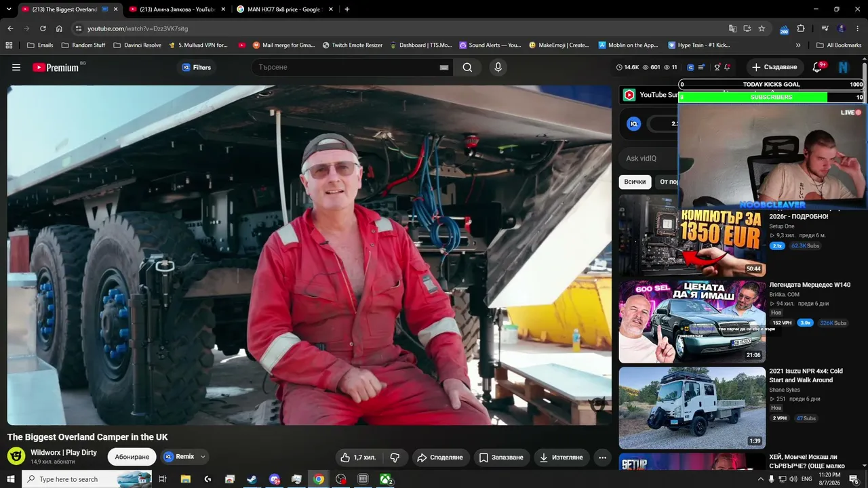Open the ENG language indicator in tray
Image resolution: width=868 pixels, height=488 pixels.
coord(807,479)
